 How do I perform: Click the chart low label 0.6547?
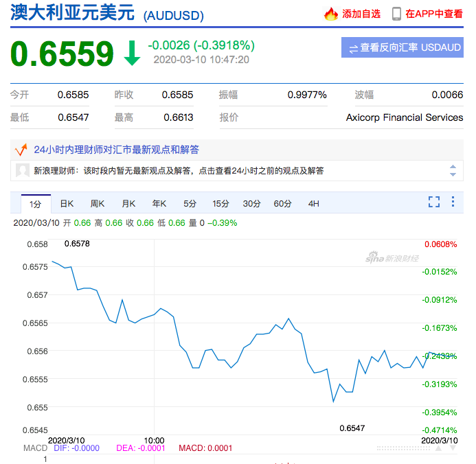coord(352,428)
